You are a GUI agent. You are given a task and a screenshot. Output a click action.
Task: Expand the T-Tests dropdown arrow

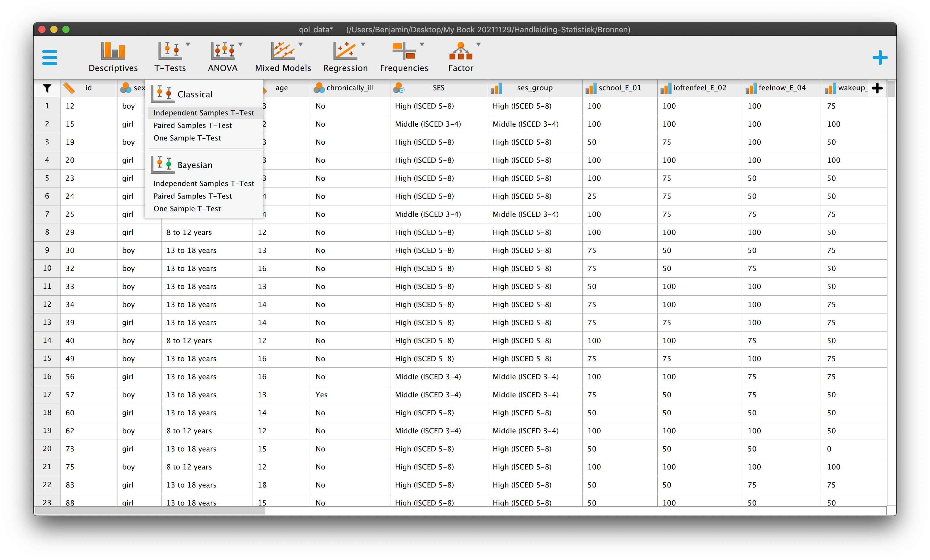(x=188, y=45)
